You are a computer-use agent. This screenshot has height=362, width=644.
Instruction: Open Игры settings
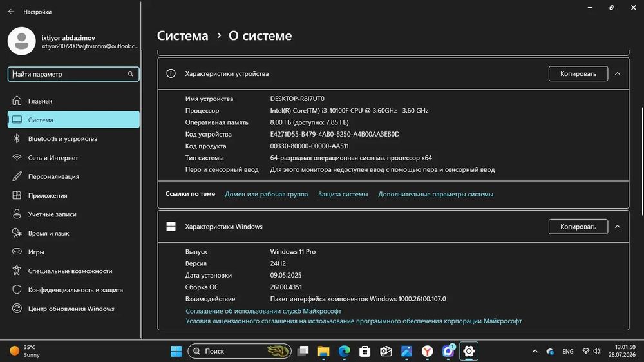point(73,252)
